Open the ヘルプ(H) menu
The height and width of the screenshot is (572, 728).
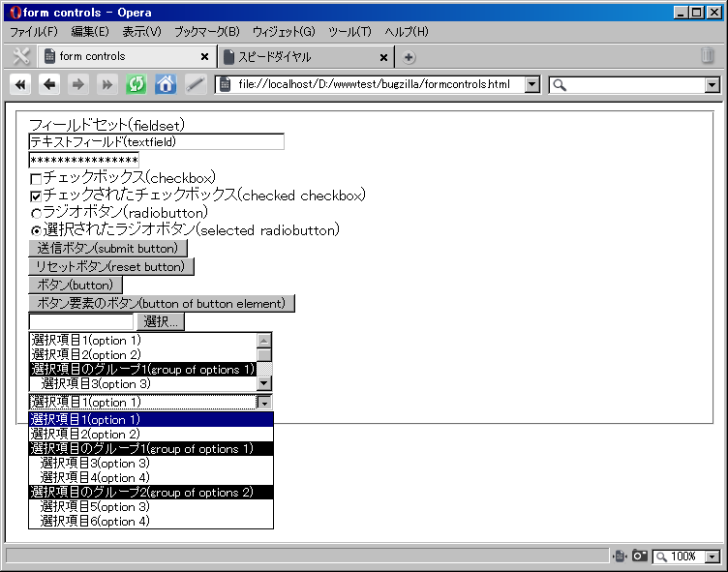click(407, 32)
